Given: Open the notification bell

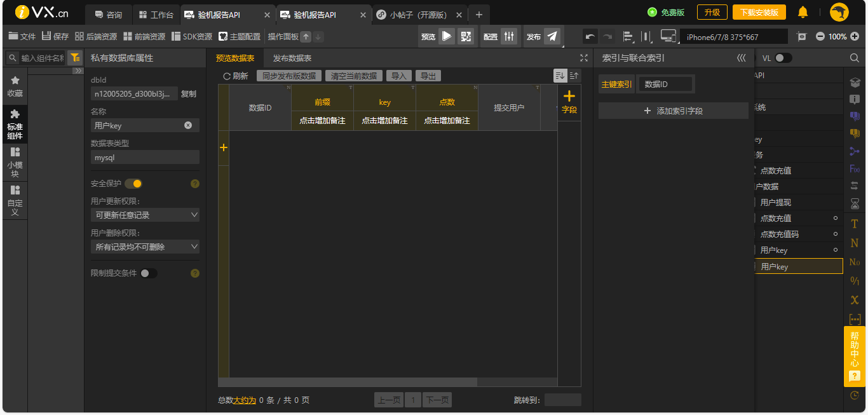Looking at the screenshot, I should 803,12.
